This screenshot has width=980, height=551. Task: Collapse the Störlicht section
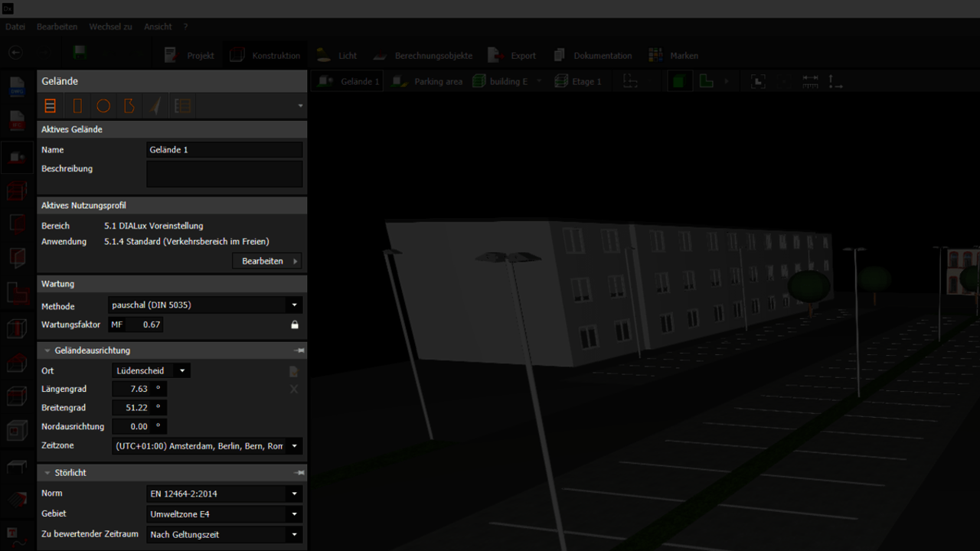tap(47, 473)
